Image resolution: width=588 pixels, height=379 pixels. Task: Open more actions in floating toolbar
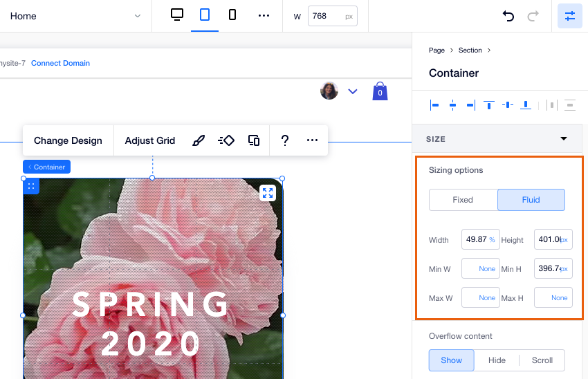(x=312, y=140)
